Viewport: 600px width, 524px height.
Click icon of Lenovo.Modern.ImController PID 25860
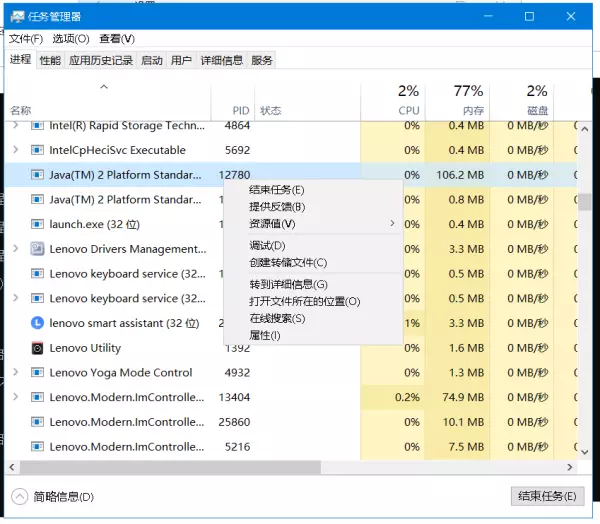(37, 422)
